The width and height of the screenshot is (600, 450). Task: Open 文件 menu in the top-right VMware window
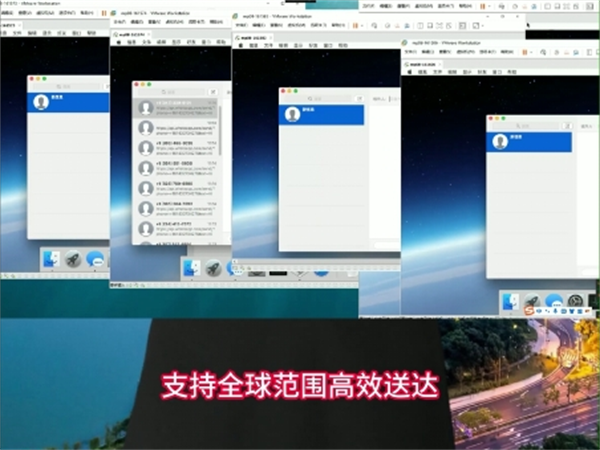368,7
